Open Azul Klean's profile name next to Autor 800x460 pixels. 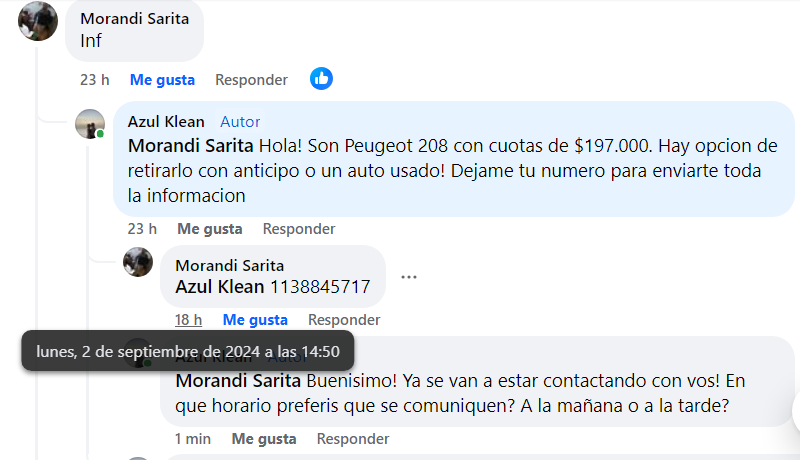click(166, 122)
